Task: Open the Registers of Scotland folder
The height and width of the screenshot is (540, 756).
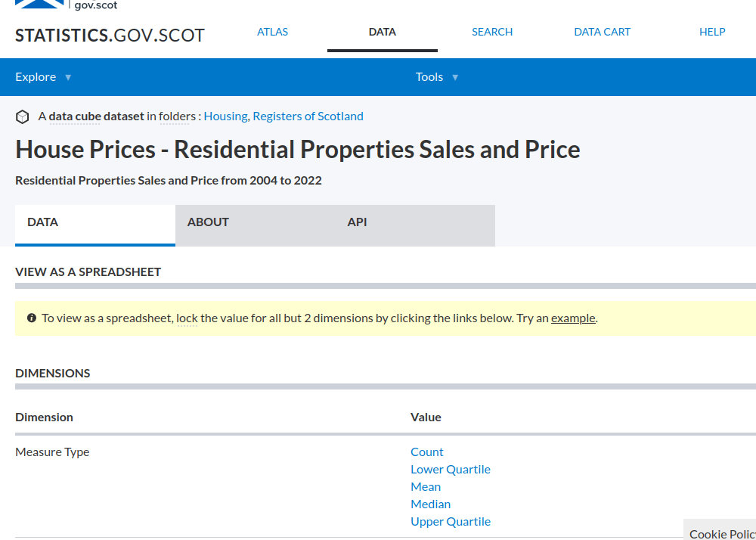Action: click(308, 116)
